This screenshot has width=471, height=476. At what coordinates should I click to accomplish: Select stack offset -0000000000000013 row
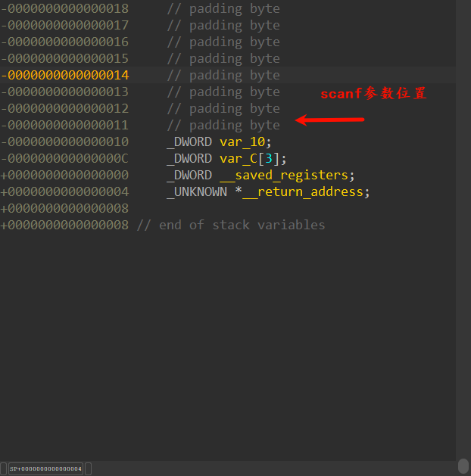coord(228,92)
